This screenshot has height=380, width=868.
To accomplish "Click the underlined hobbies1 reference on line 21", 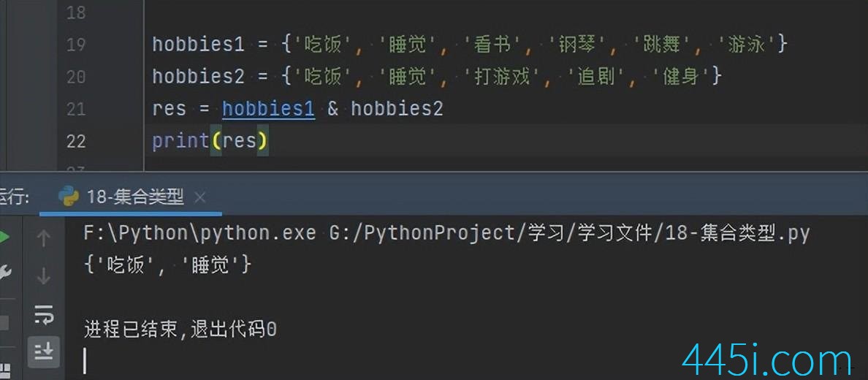I will pos(268,109).
